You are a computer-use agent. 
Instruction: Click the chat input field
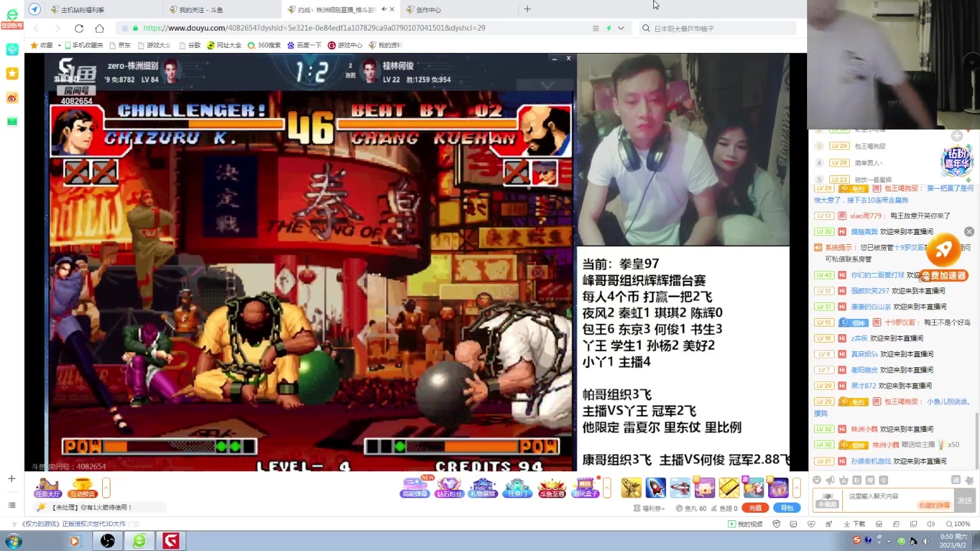[898, 500]
